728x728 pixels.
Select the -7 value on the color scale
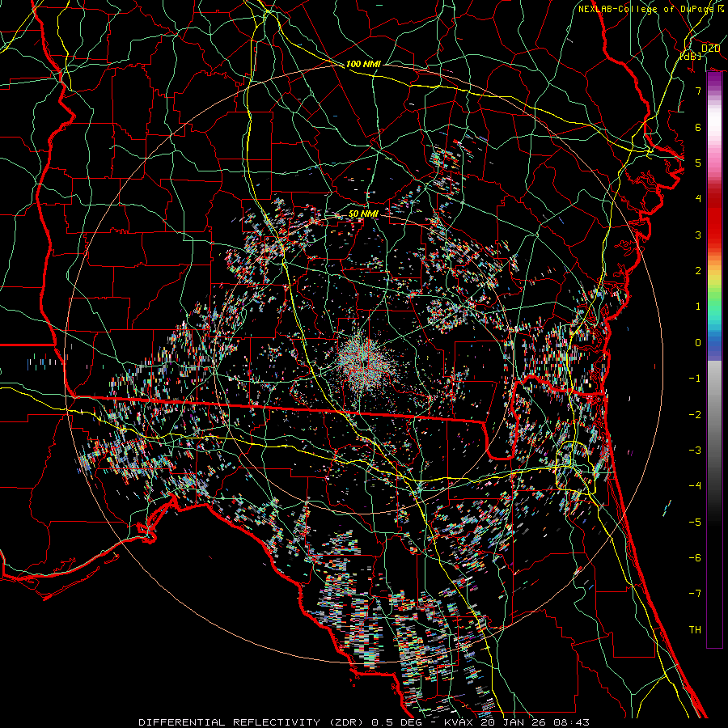(695, 594)
